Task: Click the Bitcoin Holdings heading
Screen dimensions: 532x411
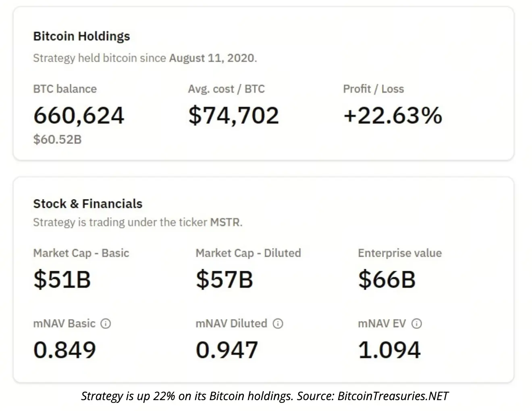Action: click(x=81, y=36)
